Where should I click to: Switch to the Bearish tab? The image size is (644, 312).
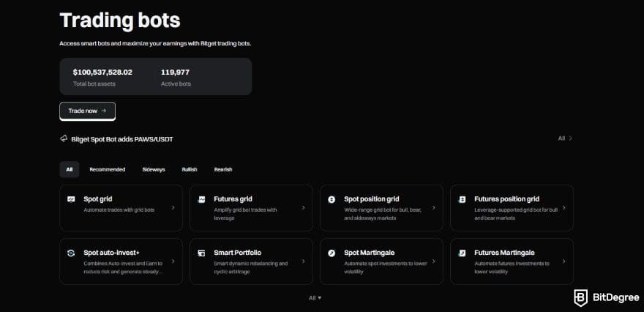223,169
